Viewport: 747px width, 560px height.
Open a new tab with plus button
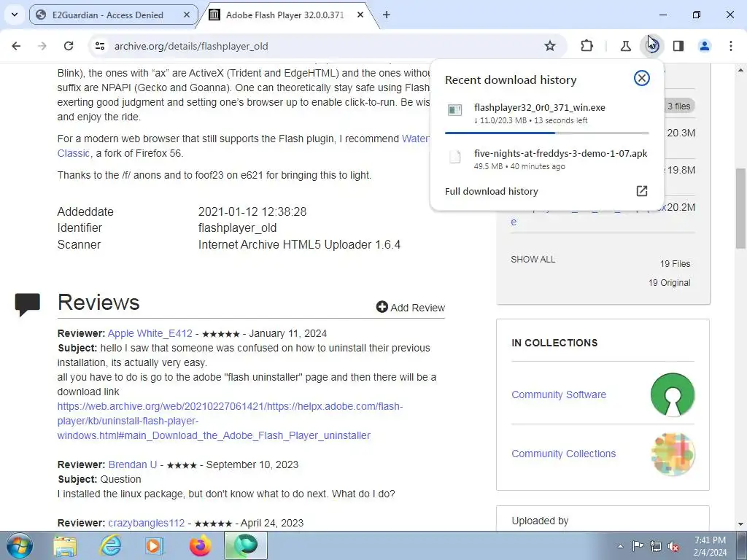(x=387, y=15)
